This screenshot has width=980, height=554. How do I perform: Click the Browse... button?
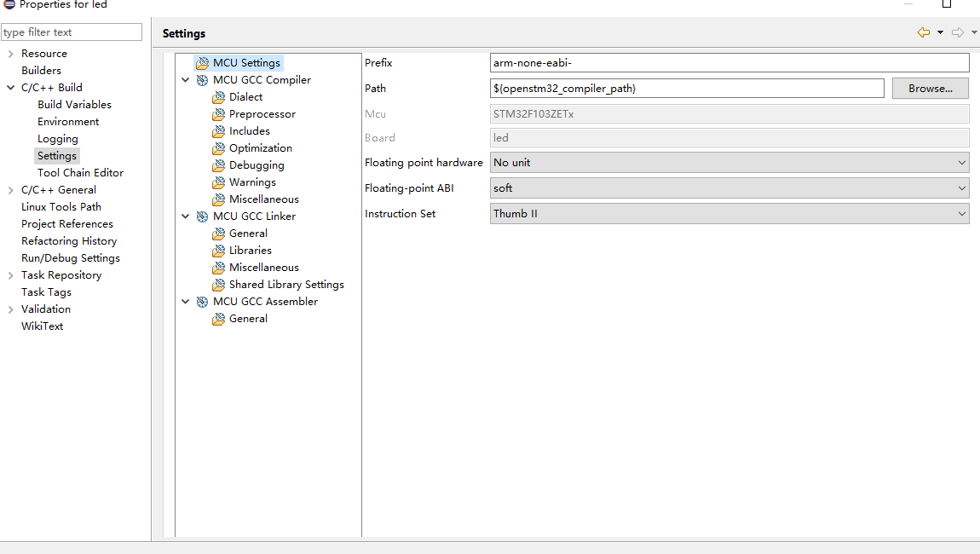tap(930, 88)
